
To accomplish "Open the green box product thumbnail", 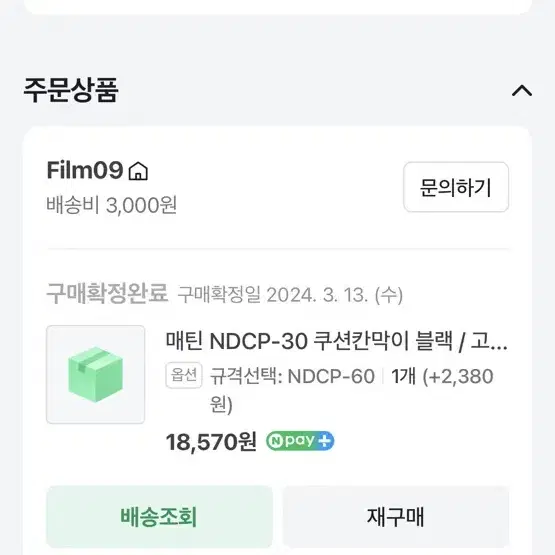I will 96,374.
